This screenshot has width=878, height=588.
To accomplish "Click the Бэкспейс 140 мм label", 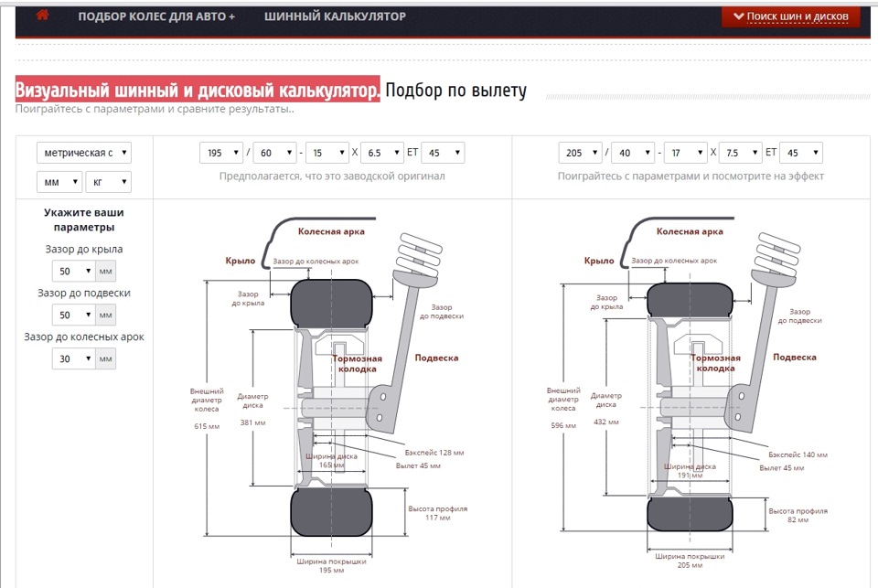I will coord(798,454).
